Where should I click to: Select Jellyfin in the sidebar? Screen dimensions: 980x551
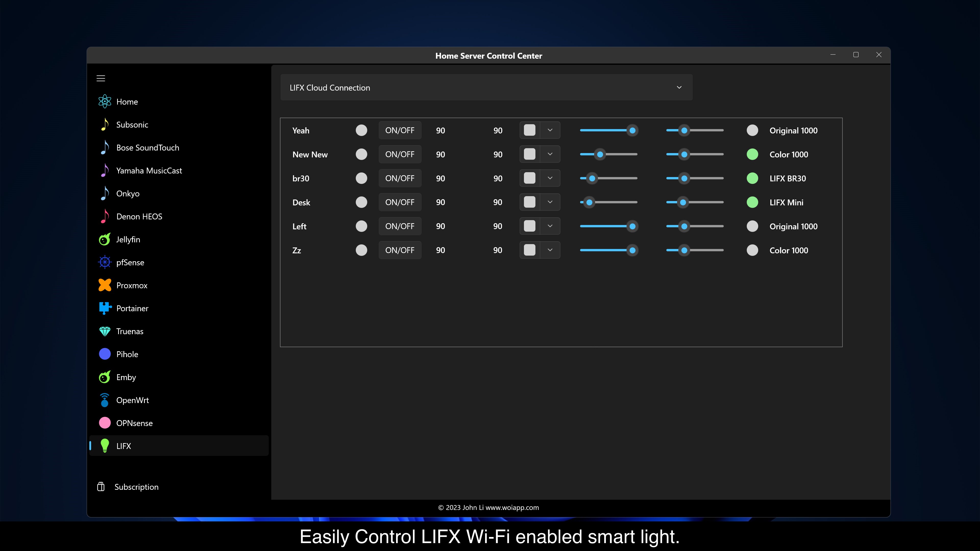(128, 240)
